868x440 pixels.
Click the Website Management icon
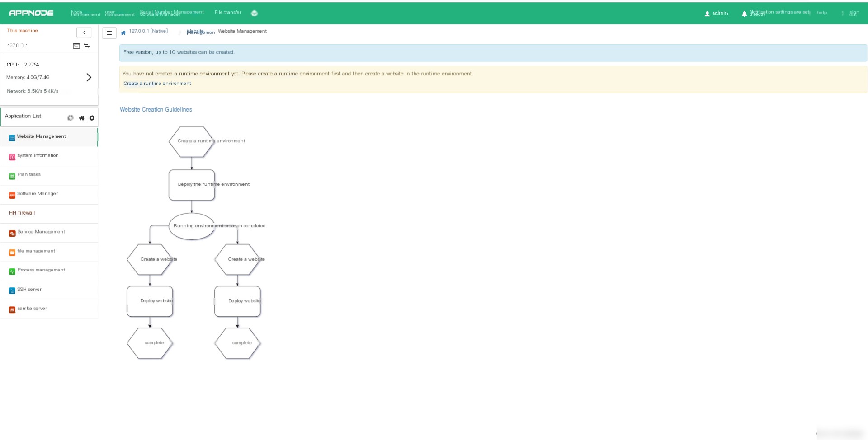pos(12,138)
